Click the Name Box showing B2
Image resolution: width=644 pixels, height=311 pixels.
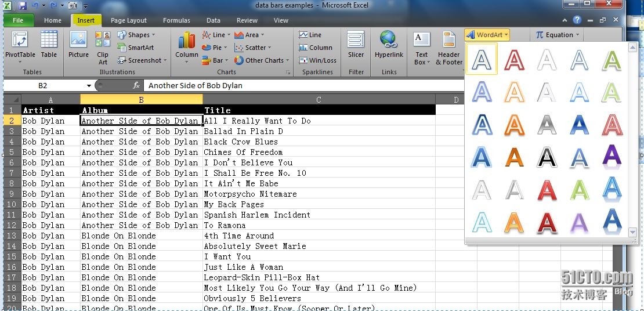[x=43, y=85]
